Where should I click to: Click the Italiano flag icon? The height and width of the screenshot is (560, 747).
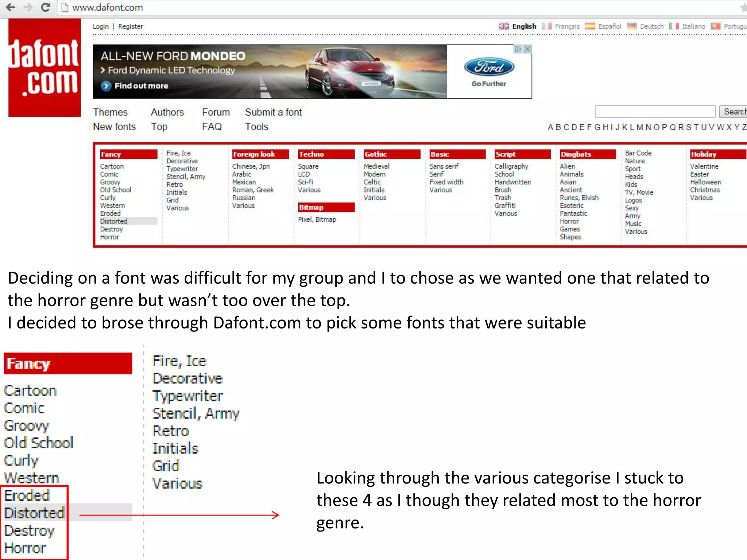[x=674, y=26]
